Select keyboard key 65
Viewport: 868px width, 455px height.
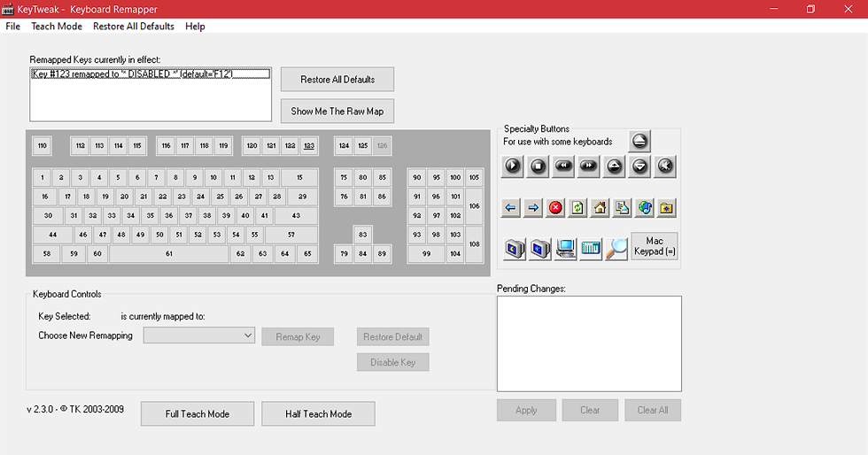[307, 253]
